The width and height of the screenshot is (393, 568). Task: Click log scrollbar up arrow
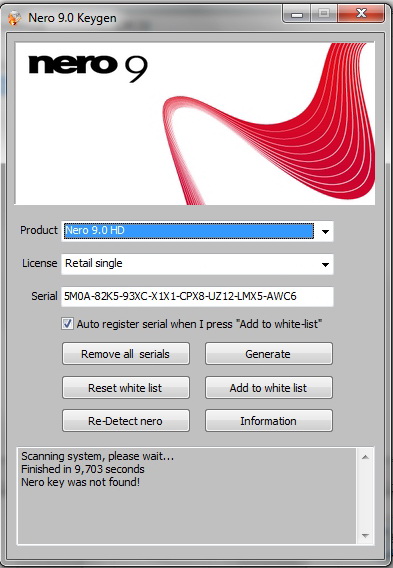tap(365, 457)
